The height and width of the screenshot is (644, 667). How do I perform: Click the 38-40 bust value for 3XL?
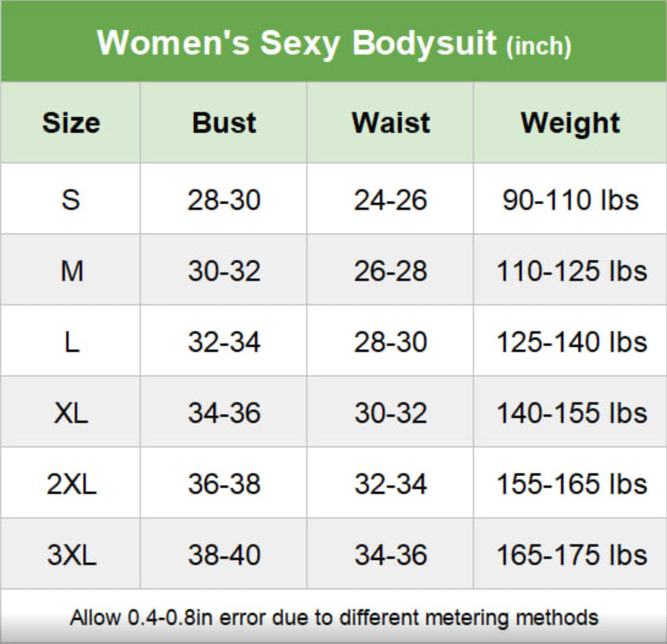click(224, 555)
